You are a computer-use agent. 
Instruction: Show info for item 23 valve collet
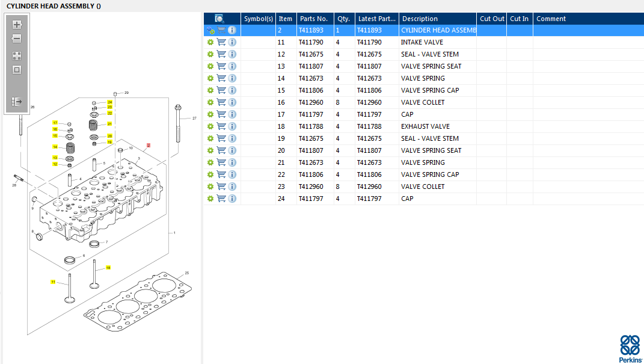click(x=232, y=186)
